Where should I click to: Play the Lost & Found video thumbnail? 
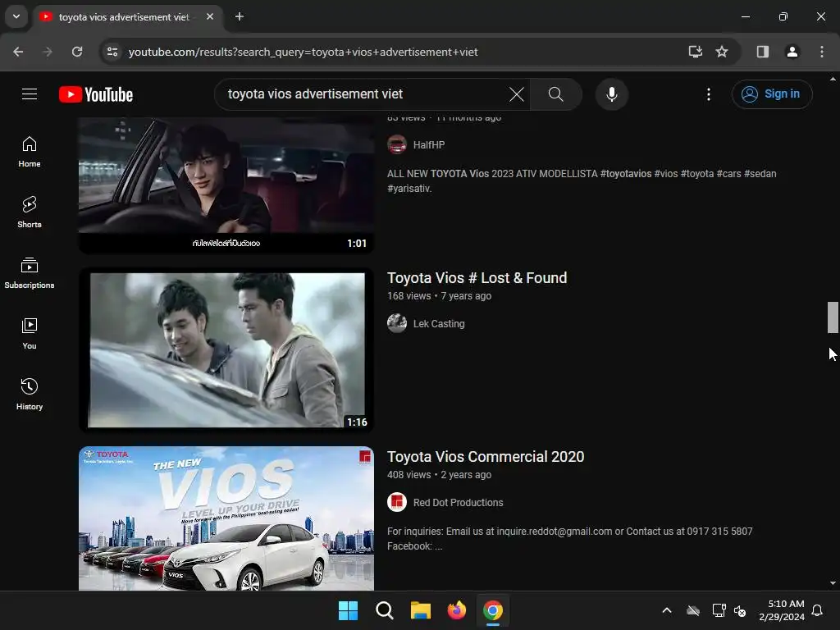226,349
